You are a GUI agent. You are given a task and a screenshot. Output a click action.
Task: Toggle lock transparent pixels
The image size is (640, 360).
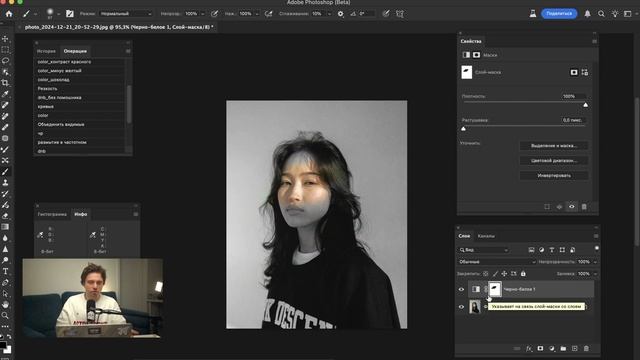pyautogui.click(x=486, y=274)
